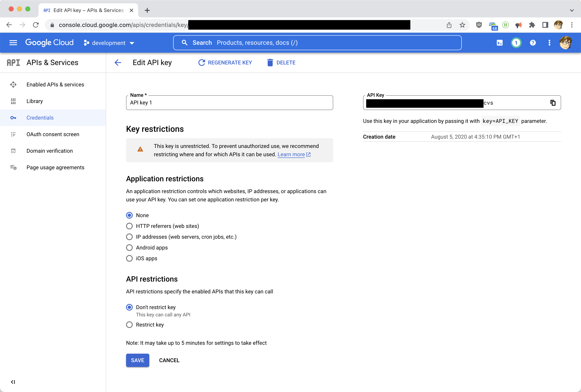The height and width of the screenshot is (392, 581).
Task: Copy the API key value
Action: [553, 103]
